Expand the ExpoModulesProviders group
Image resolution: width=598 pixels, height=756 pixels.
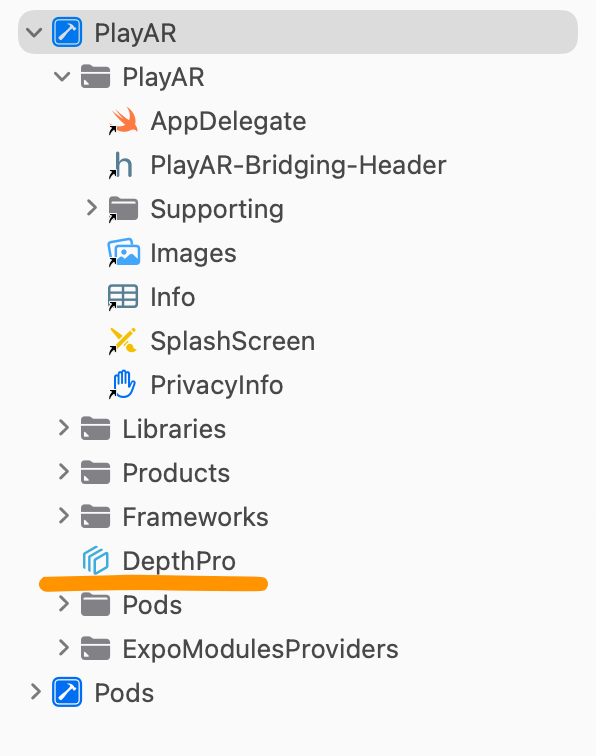coord(63,648)
